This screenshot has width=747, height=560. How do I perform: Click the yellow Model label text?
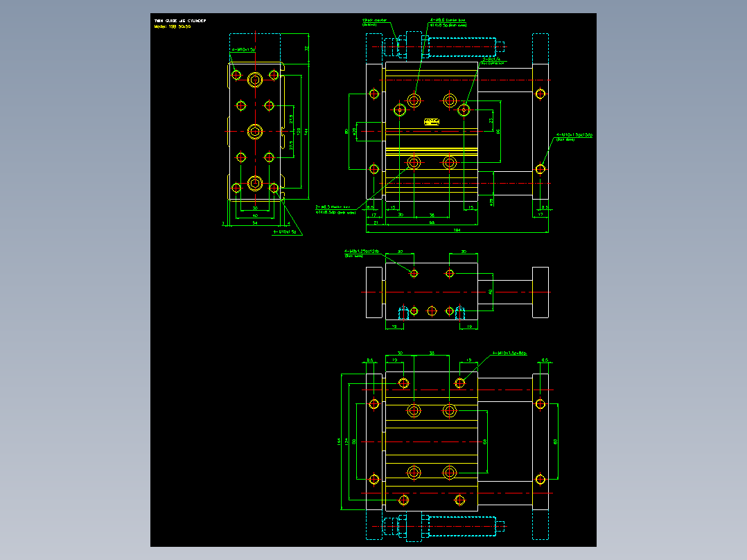tap(173, 27)
